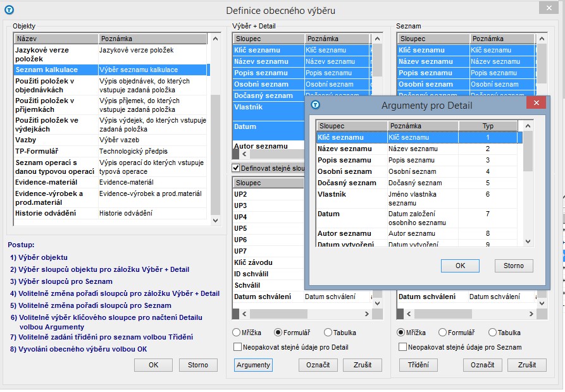The width and height of the screenshot is (565, 392).
Task: Select the TP-Formulář object row
Action: pyautogui.click(x=111, y=151)
